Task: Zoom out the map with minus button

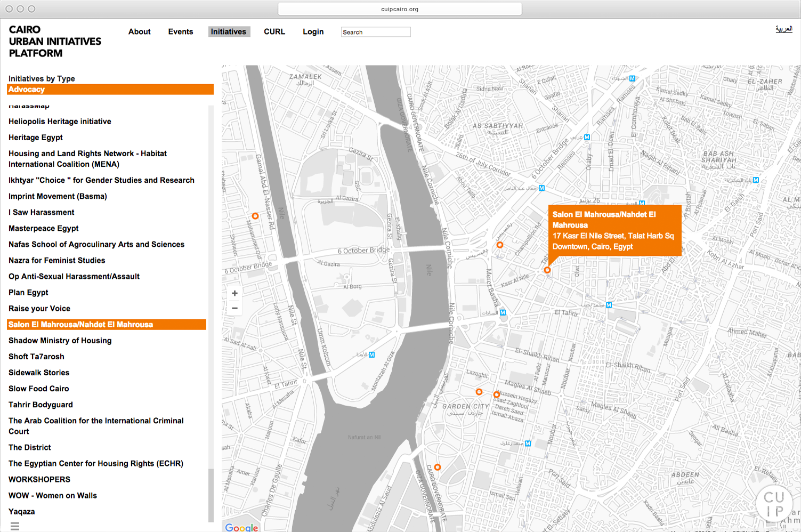Action: (234, 308)
